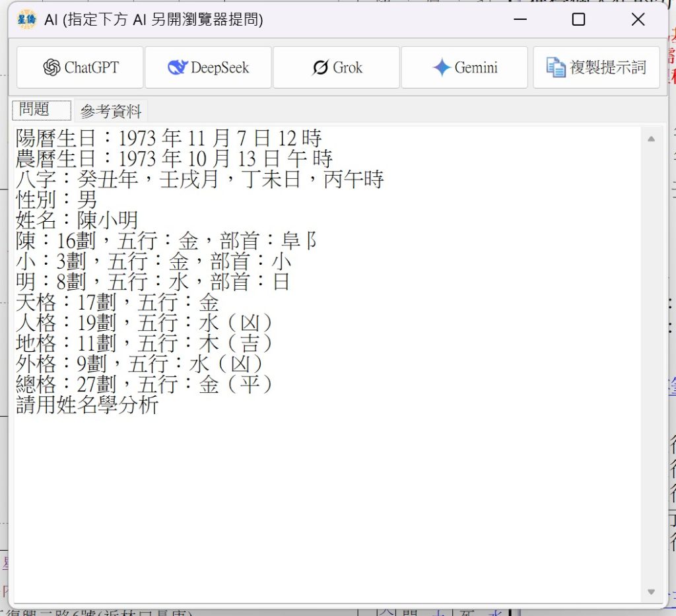The width and height of the screenshot is (676, 616).
Task: Open Gemini with the sparkle icon
Action: tap(464, 67)
